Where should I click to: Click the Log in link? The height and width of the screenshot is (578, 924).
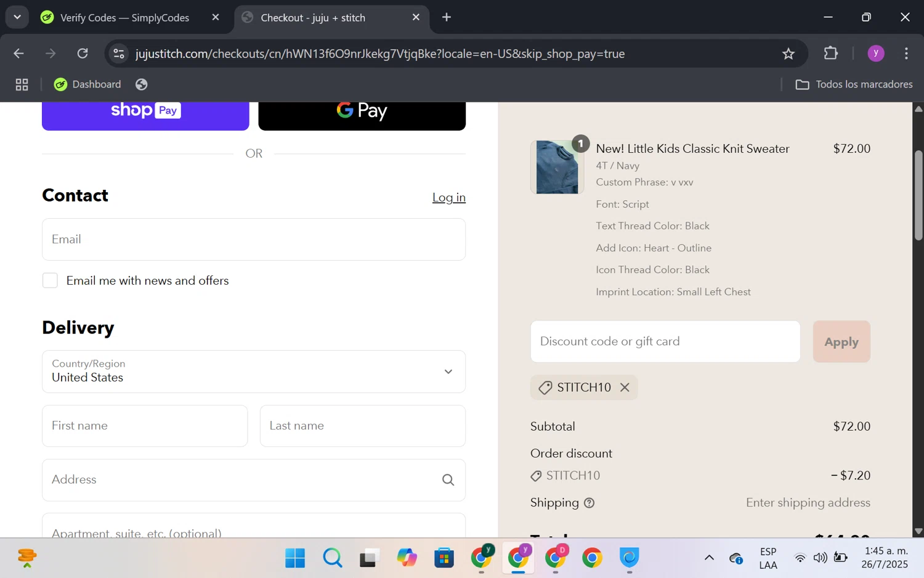pyautogui.click(x=449, y=197)
